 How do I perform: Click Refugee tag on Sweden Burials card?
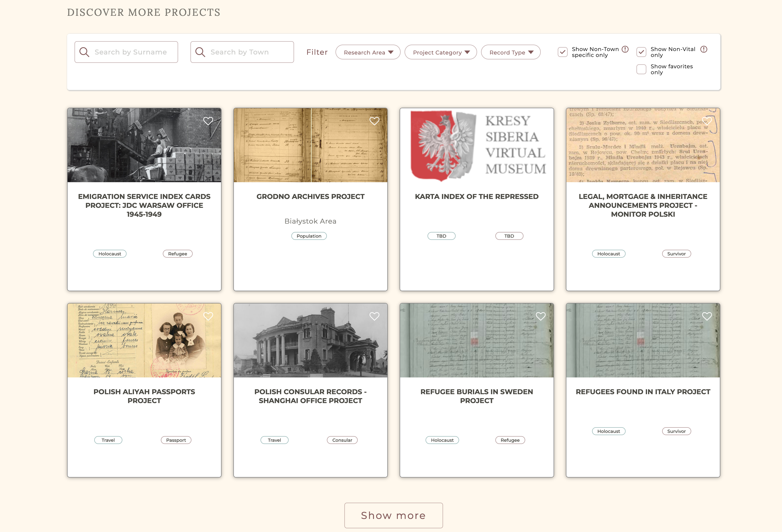pos(510,440)
